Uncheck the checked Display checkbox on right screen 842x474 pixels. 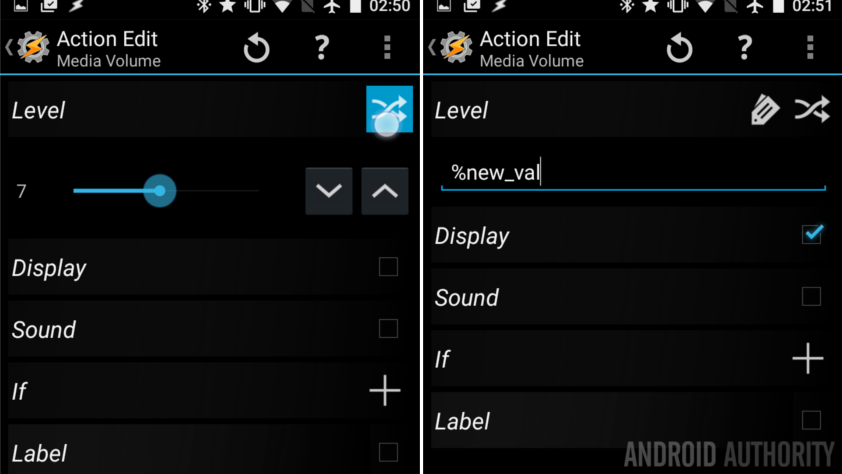tap(811, 234)
